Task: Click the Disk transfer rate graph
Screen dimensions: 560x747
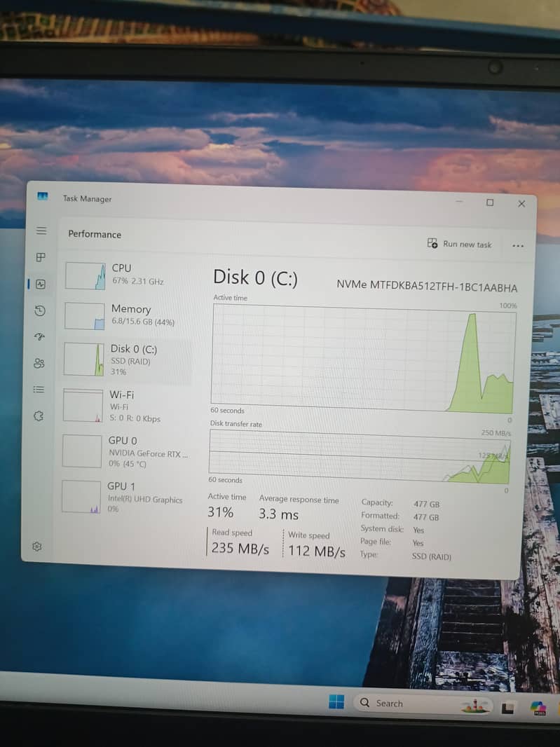Action: pyautogui.click(x=360, y=456)
